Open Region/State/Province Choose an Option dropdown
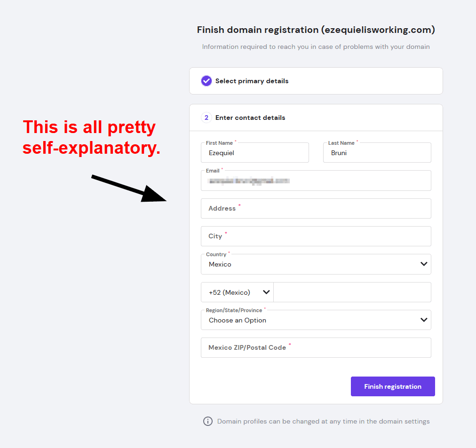Image resolution: width=476 pixels, height=448 pixels. pyautogui.click(x=316, y=320)
